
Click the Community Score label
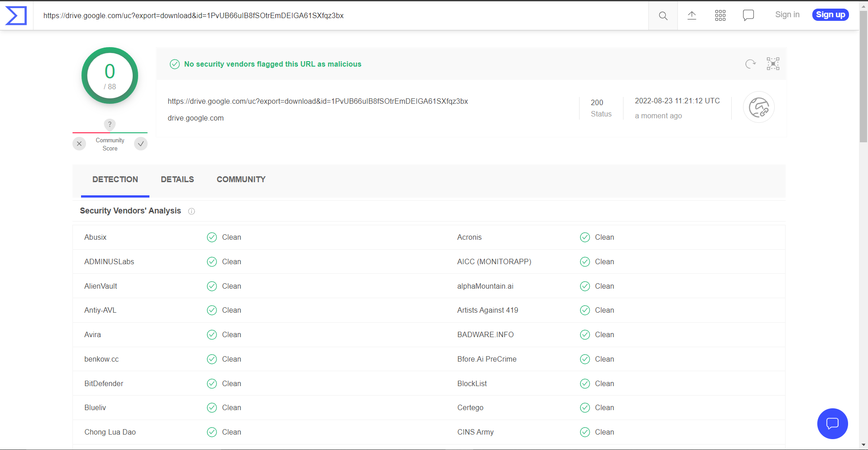[x=110, y=145]
